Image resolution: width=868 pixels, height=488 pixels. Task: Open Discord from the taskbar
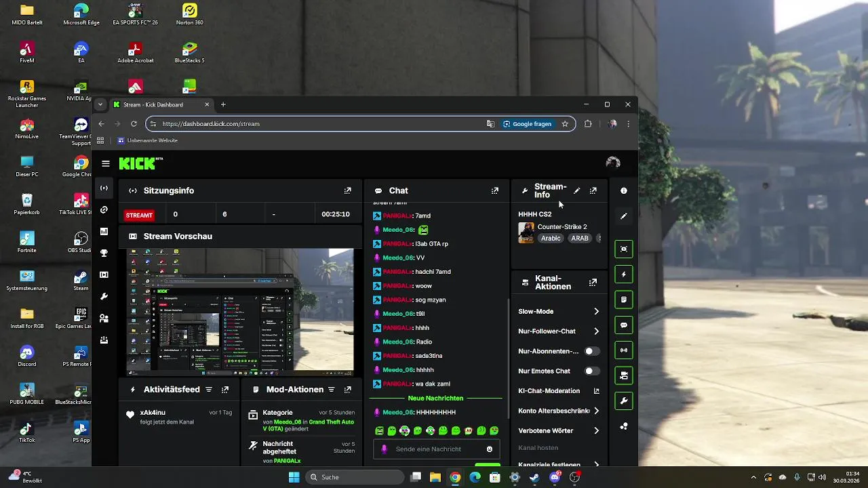pos(555,477)
